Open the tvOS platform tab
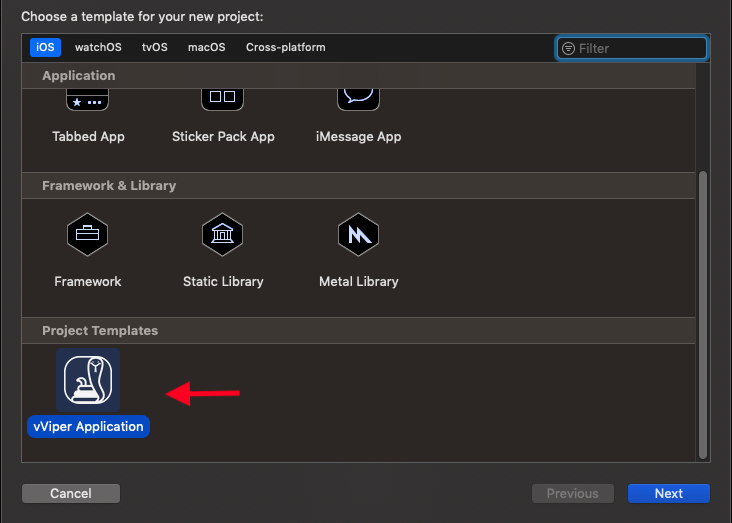 click(155, 47)
